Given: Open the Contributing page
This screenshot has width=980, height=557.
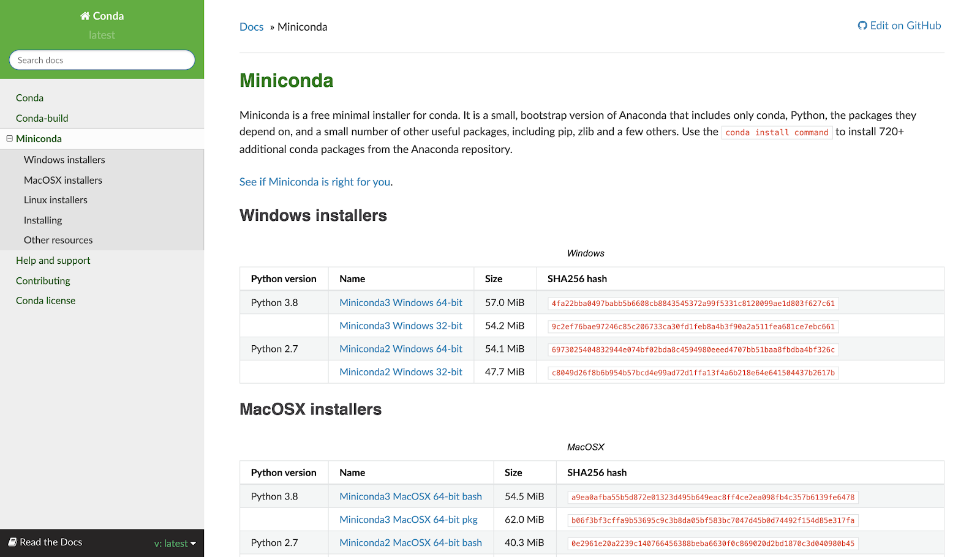Looking at the screenshot, I should pos(43,280).
